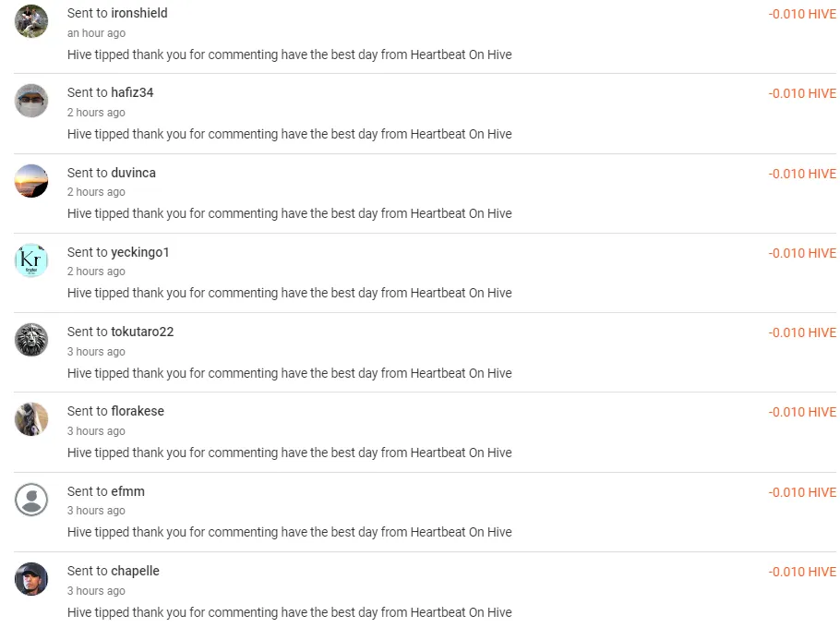Click chapelle's avatar photo
Screen dimensions: 840x628
pos(31,579)
